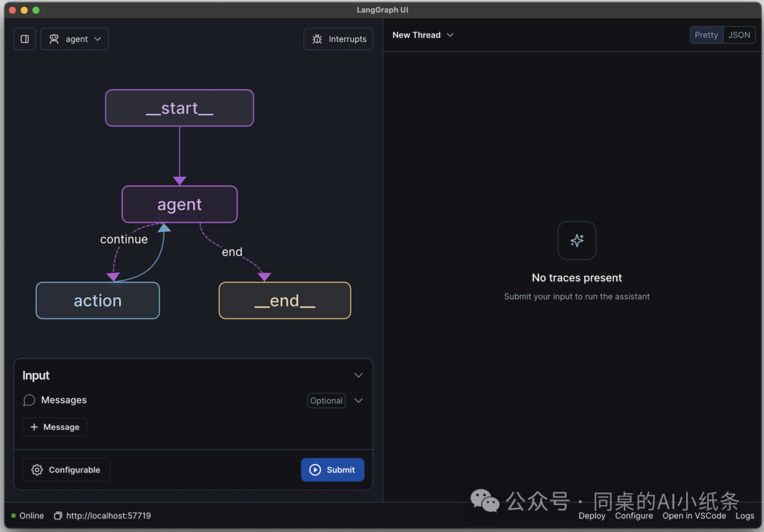The image size is (764, 532).
Task: Open the agent graph selector dropdown
Action: tap(74, 39)
